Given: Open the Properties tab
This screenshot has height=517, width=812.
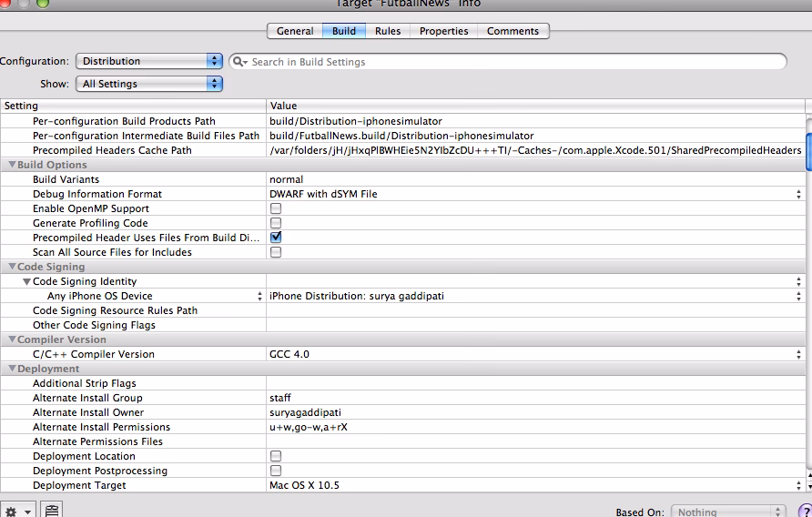Looking at the screenshot, I should coord(444,31).
